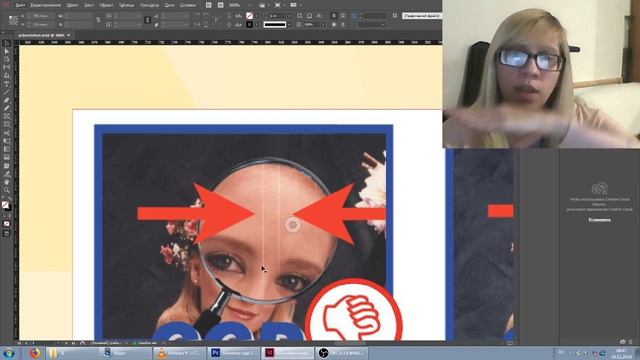This screenshot has width=640, height=360.
Task: Select the Gradient Swatch tool
Action: (x=7, y=149)
